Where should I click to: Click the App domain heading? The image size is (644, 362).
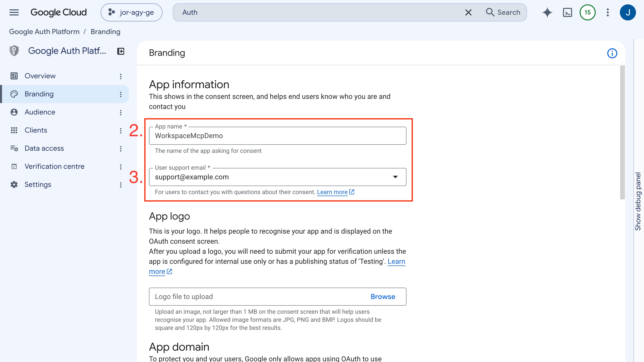(179, 347)
